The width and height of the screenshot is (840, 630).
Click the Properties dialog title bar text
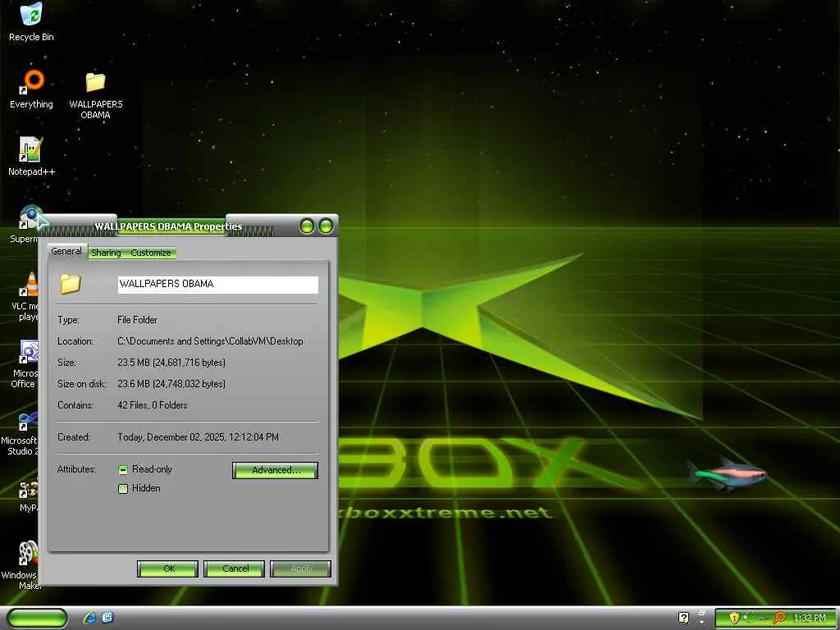coord(168,226)
